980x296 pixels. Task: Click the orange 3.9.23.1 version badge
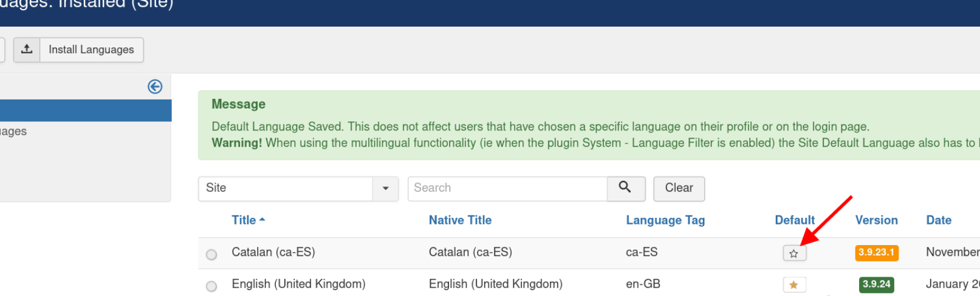pyautogui.click(x=876, y=252)
